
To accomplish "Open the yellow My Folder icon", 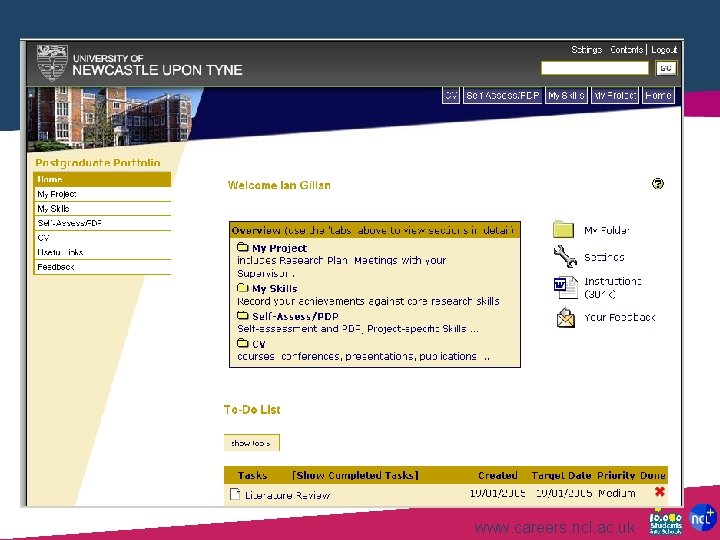I will pyautogui.click(x=563, y=229).
